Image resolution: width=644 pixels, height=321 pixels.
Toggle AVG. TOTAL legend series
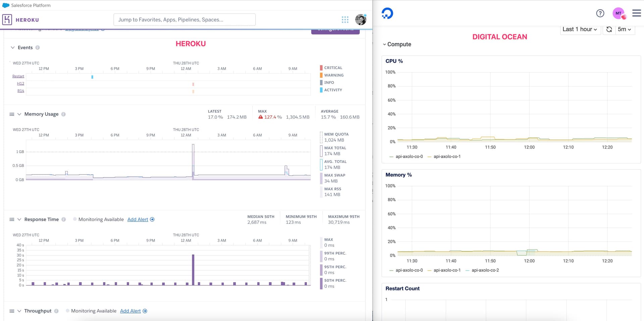(333, 164)
